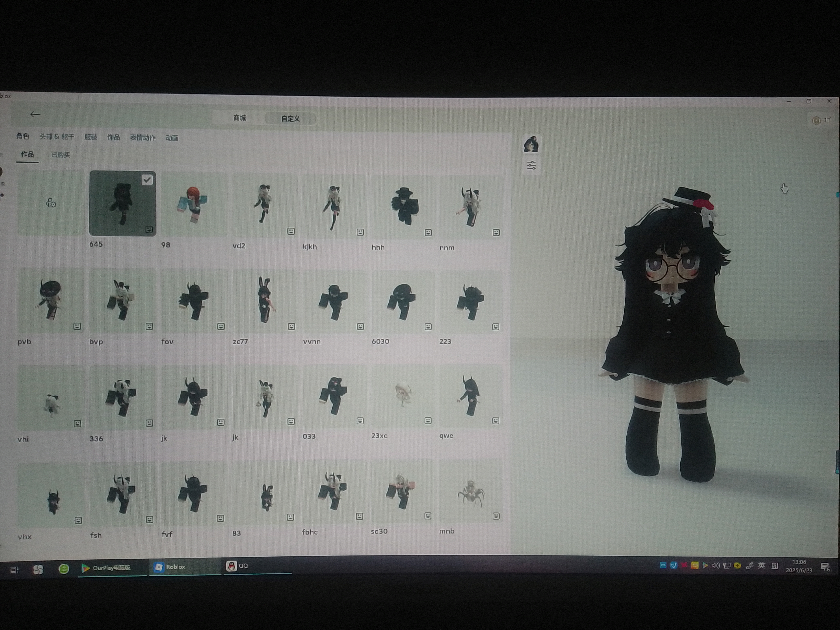
Task: Select the 23xc outfit thumbnail
Action: (x=403, y=396)
